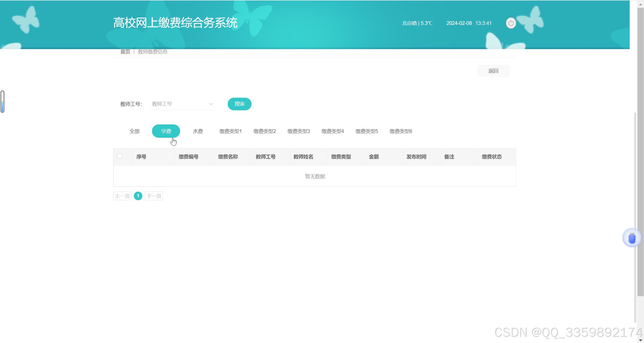This screenshot has height=343, width=644.
Task: Click the 返回 button
Action: click(493, 71)
